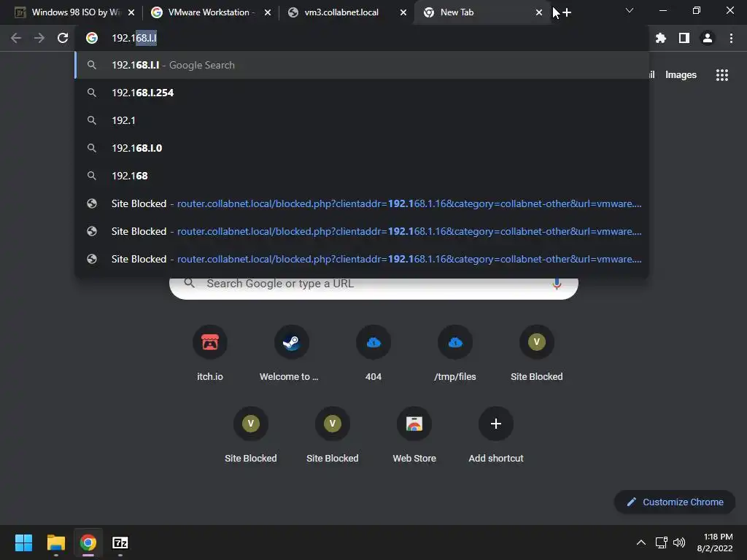Open Google Images link
Viewport: 747px width, 560px height.
681,75
